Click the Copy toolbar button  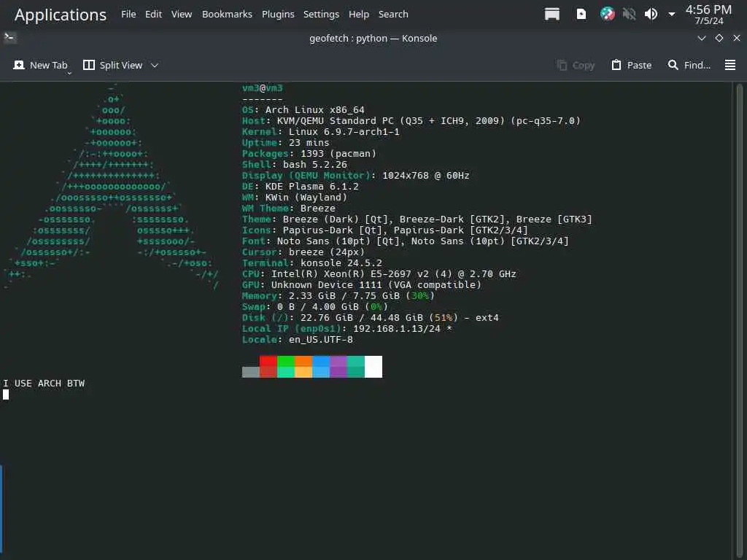click(576, 65)
